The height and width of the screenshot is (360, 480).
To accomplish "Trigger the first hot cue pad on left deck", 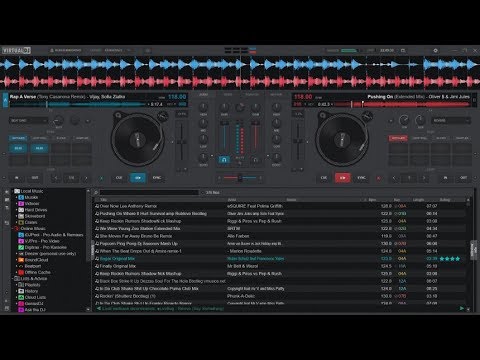I will [x=18, y=148].
